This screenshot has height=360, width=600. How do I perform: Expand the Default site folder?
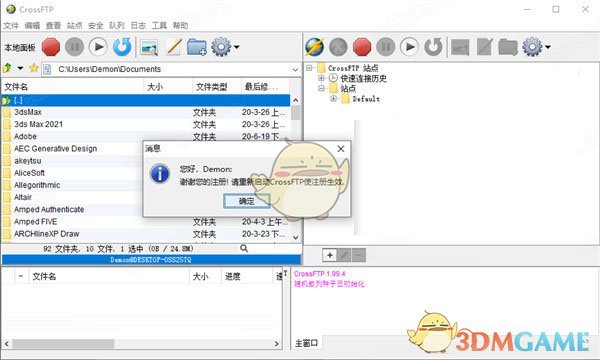point(334,99)
